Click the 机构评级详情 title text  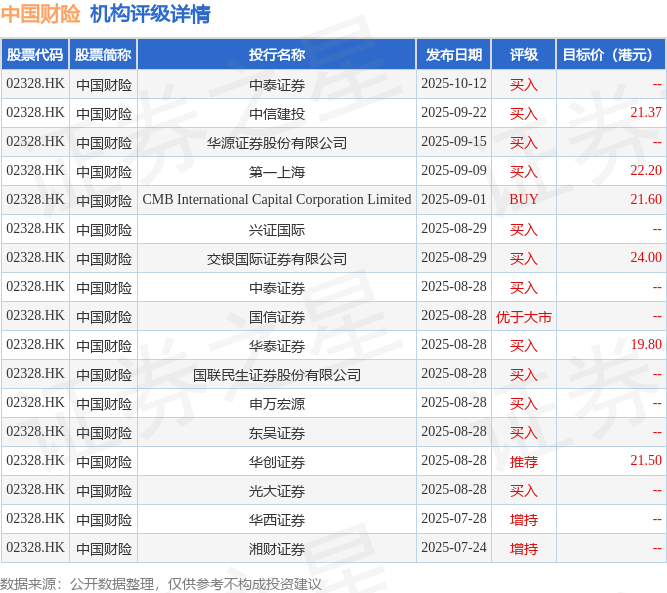[150, 14]
